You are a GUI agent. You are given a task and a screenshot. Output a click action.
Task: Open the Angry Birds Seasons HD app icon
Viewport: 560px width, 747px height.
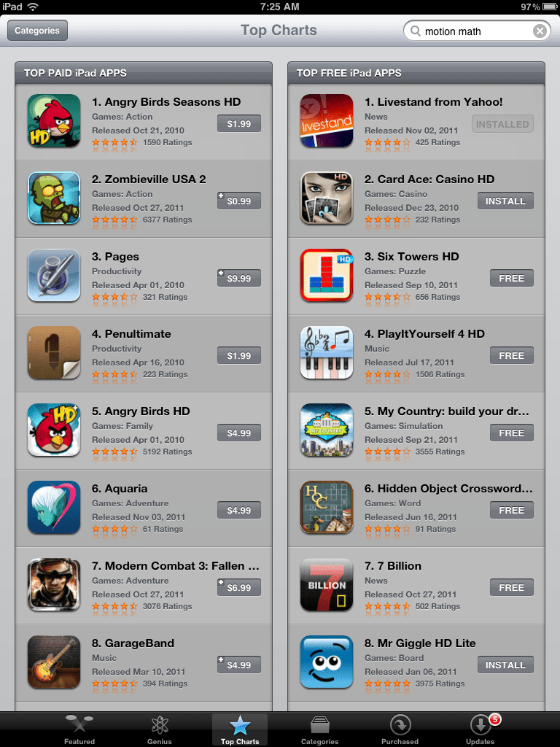(x=54, y=120)
